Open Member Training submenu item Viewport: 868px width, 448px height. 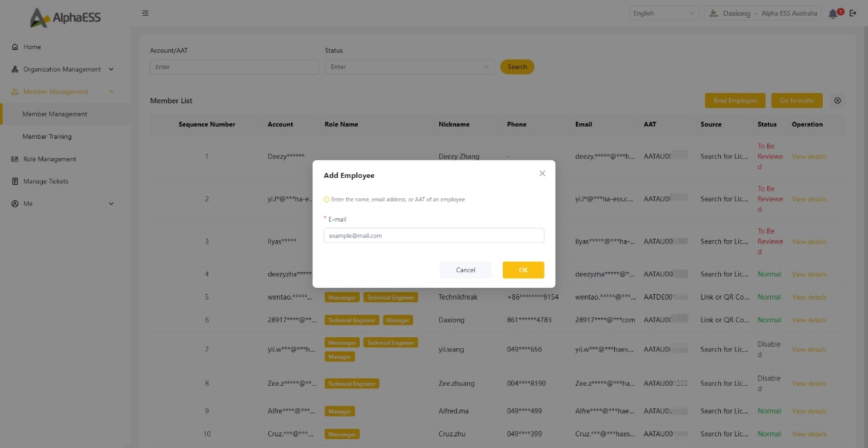click(47, 137)
